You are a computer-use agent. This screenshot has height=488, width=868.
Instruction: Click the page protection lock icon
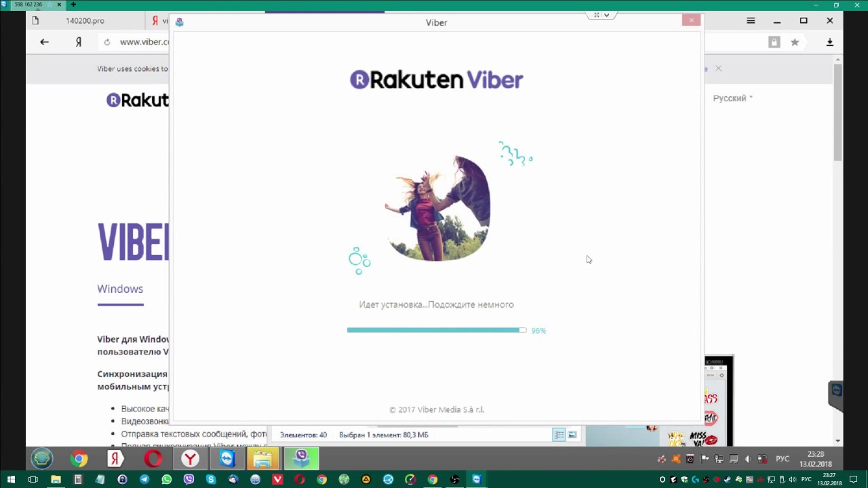pyautogui.click(x=774, y=42)
